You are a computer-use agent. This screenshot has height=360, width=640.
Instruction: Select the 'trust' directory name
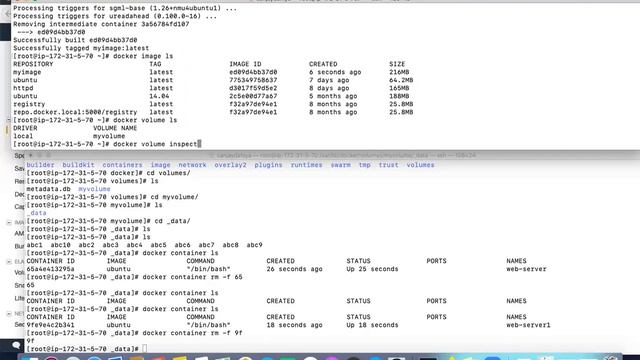389,165
